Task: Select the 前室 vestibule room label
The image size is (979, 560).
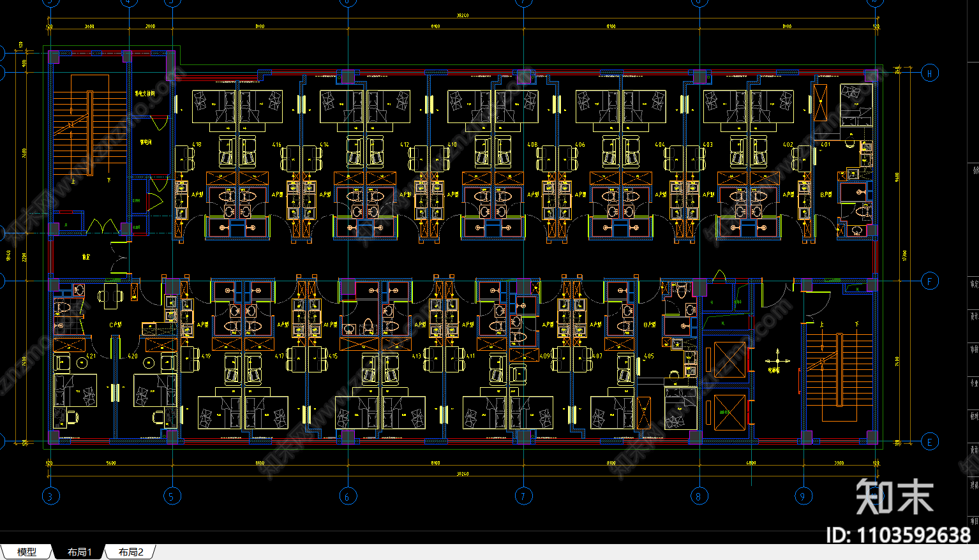Action: tap(86, 258)
